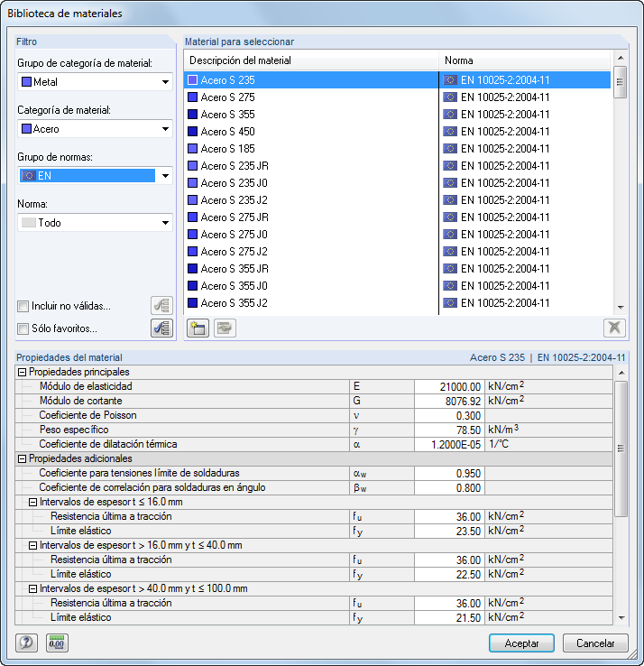Open the Grupo de categoría de material dropdown

tap(95, 82)
